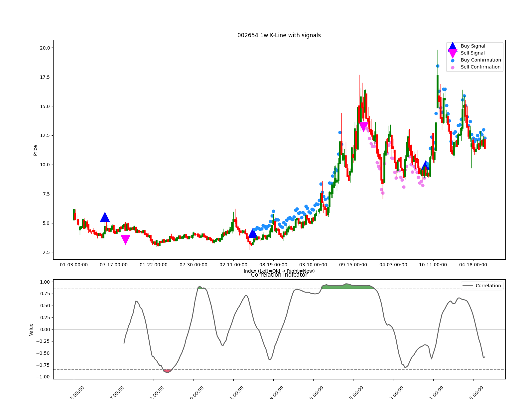
Task: Click the 'Buy Signal' legend label
Action: pos(473,46)
